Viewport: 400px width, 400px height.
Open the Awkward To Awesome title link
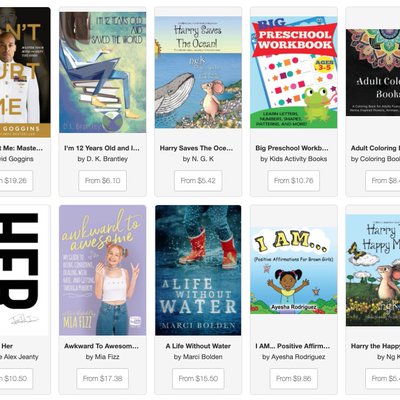point(101,346)
